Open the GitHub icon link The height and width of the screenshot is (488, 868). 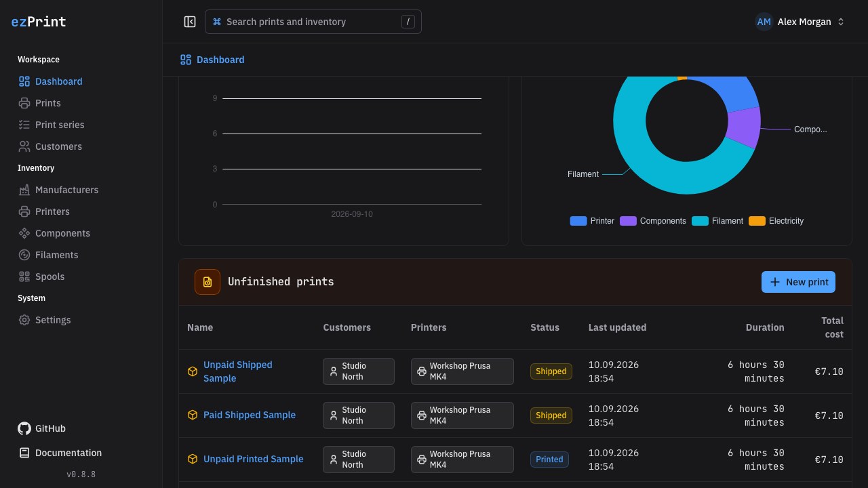24,428
